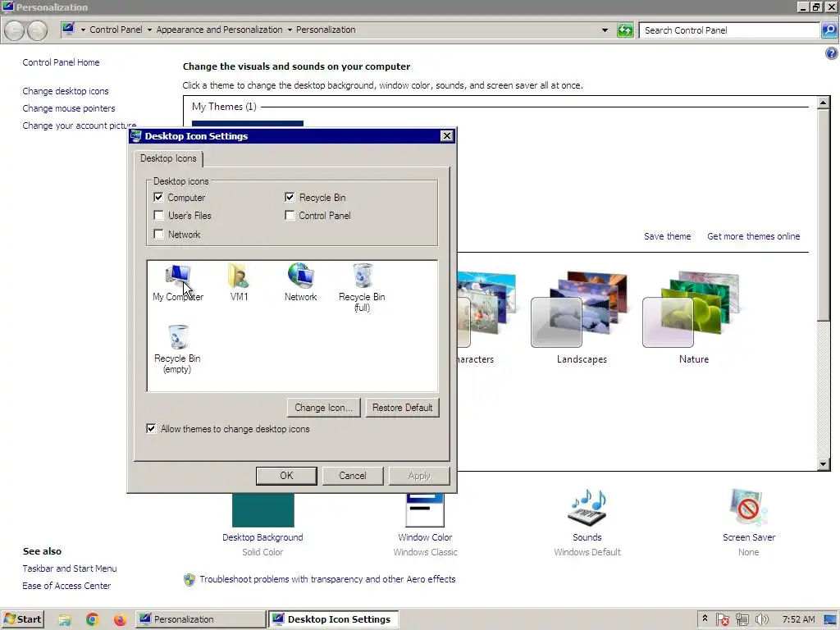Screen dimensions: 840x630
Task: Open the Screen Saver icon
Action: pos(748,508)
